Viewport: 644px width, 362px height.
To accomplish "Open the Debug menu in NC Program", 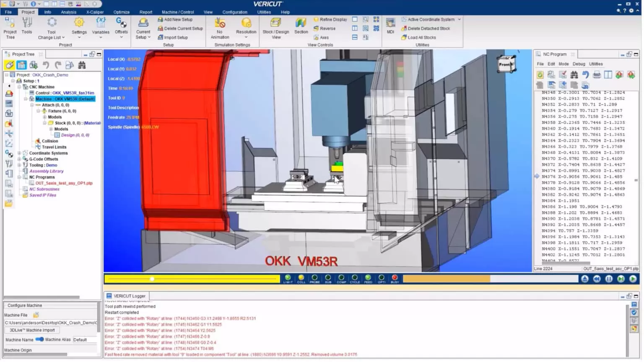I will (x=579, y=64).
